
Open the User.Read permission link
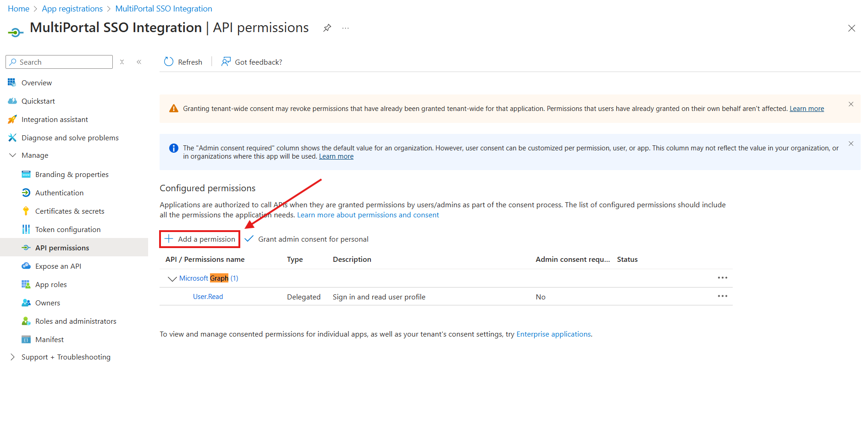point(208,297)
